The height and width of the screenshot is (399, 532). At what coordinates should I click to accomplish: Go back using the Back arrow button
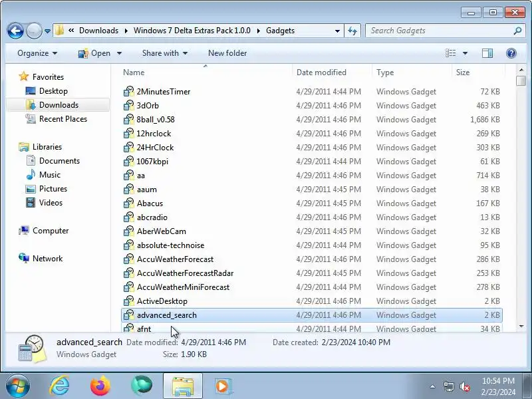click(15, 31)
